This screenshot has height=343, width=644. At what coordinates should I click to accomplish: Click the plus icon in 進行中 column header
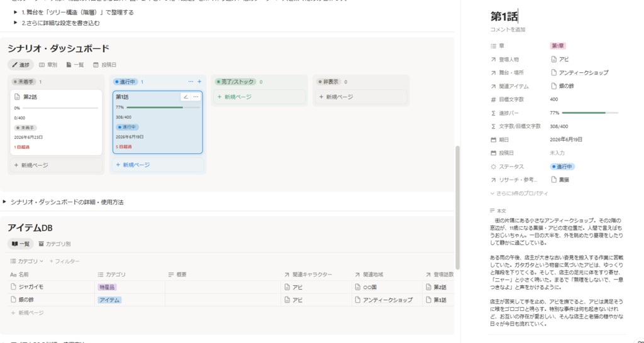pos(199,82)
